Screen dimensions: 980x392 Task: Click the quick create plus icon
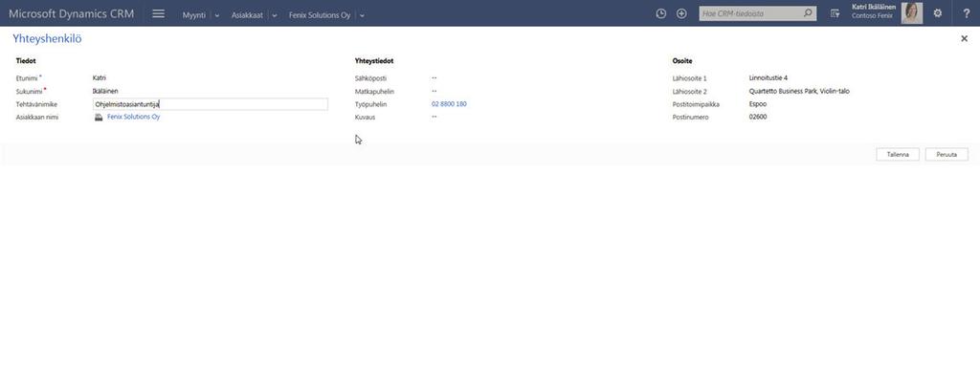coord(681,13)
